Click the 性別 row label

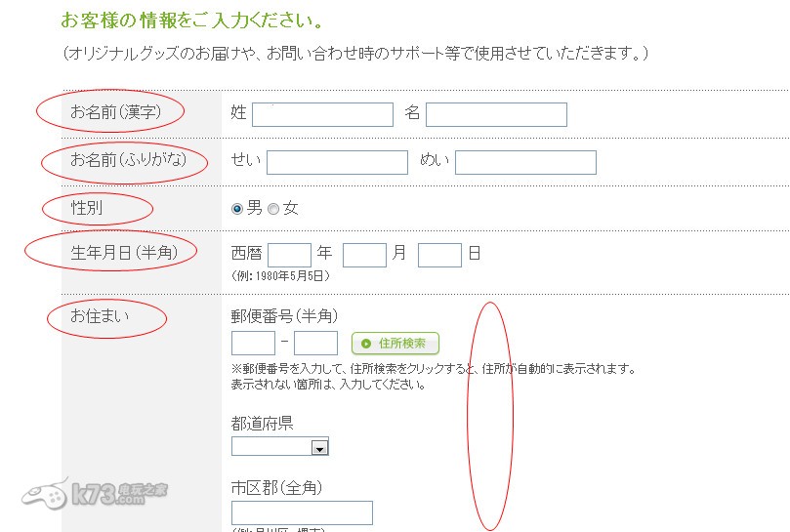click(x=87, y=208)
